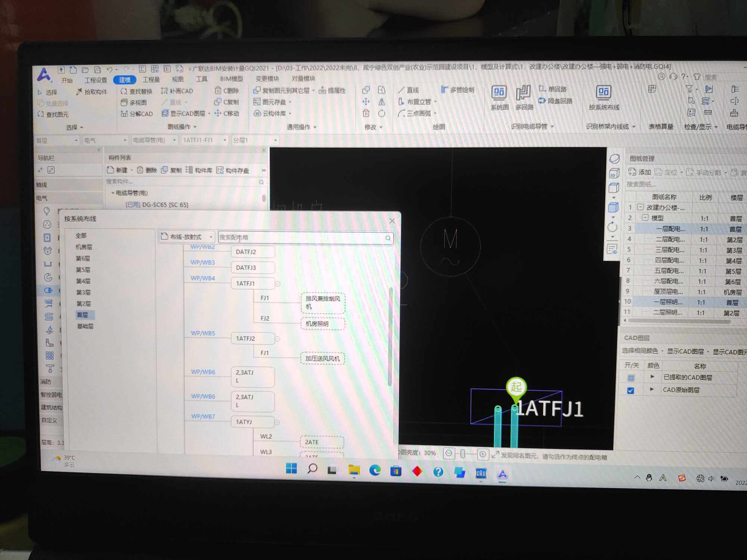
Task: Open the 电缆导管(电) type dropdown
Action: coord(154,140)
